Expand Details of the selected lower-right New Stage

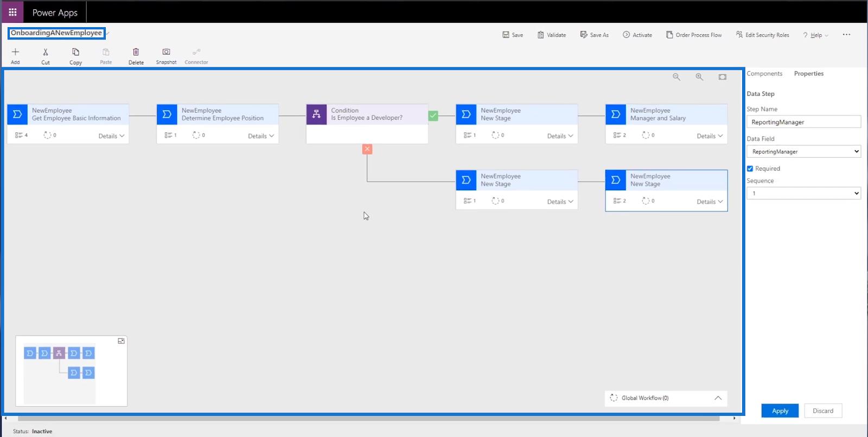pyautogui.click(x=710, y=202)
